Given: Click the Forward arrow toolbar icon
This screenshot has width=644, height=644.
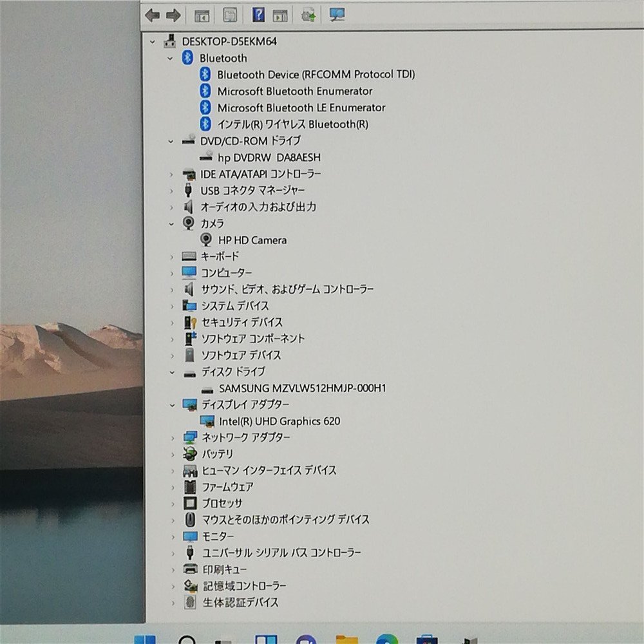Looking at the screenshot, I should click(173, 15).
